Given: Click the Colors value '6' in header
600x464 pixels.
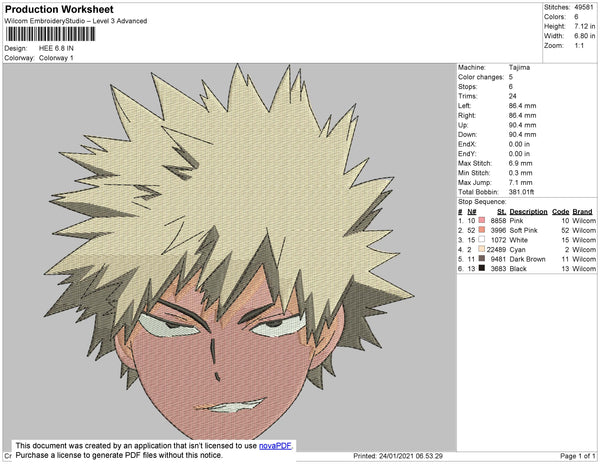Looking at the screenshot, I should point(576,17).
